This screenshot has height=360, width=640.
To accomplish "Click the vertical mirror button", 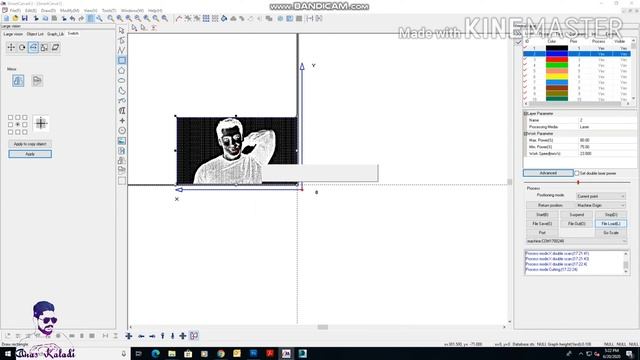I will pyautogui.click(x=37, y=80).
